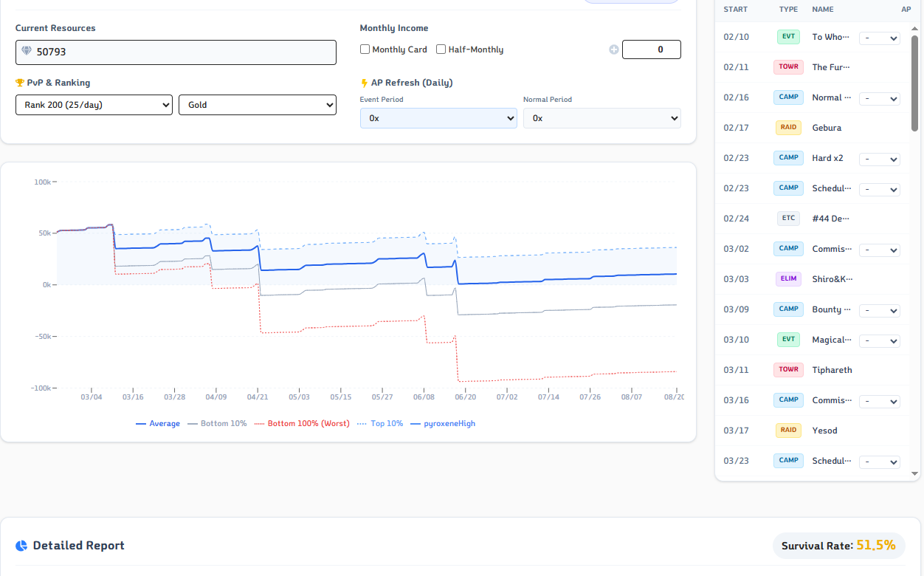Click the EVT badge on the Magical row
This screenshot has width=924, height=576.
pyautogui.click(x=788, y=340)
